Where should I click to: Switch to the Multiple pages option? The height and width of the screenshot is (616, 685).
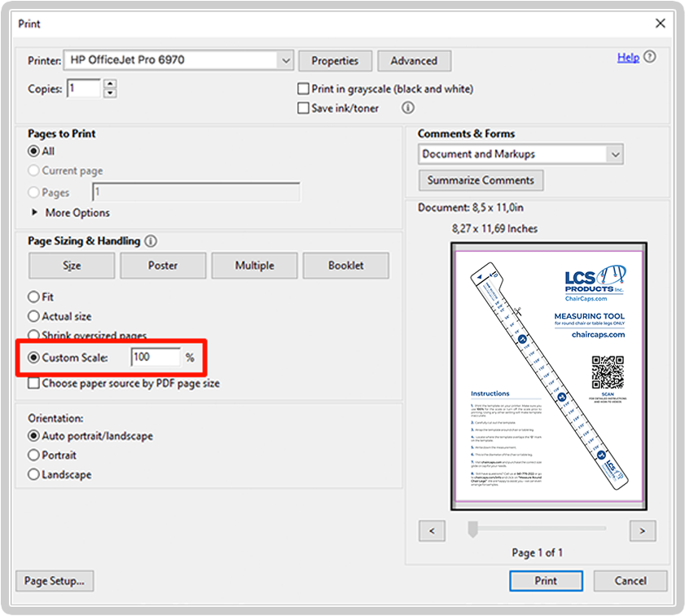(255, 265)
